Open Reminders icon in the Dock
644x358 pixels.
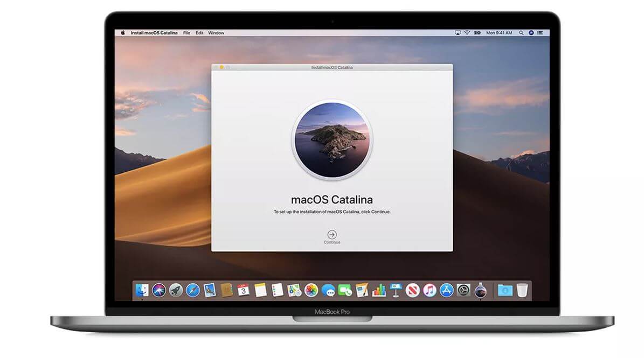tap(277, 290)
